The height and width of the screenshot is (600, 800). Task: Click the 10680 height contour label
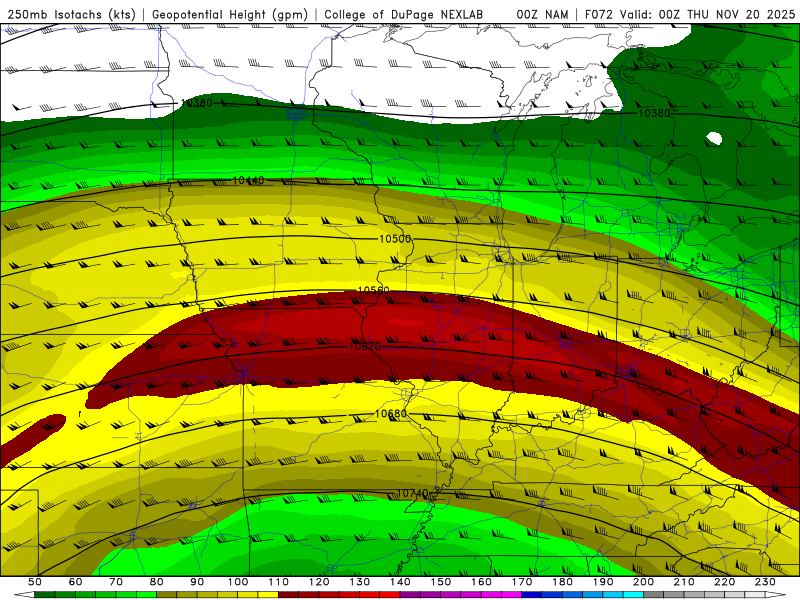click(x=391, y=414)
